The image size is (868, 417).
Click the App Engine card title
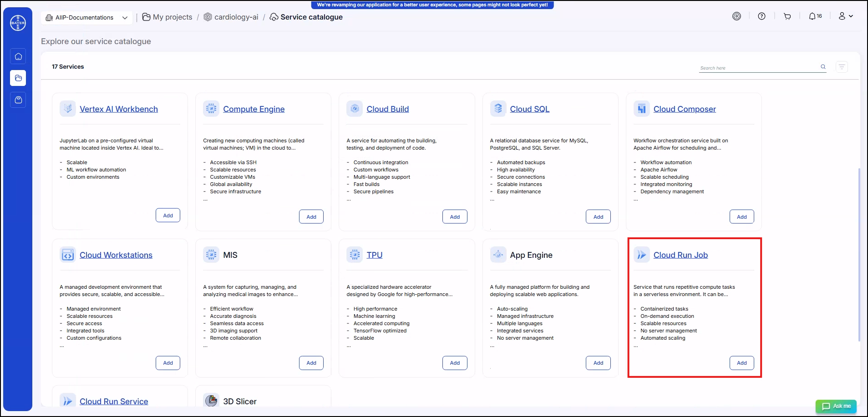pyautogui.click(x=531, y=255)
